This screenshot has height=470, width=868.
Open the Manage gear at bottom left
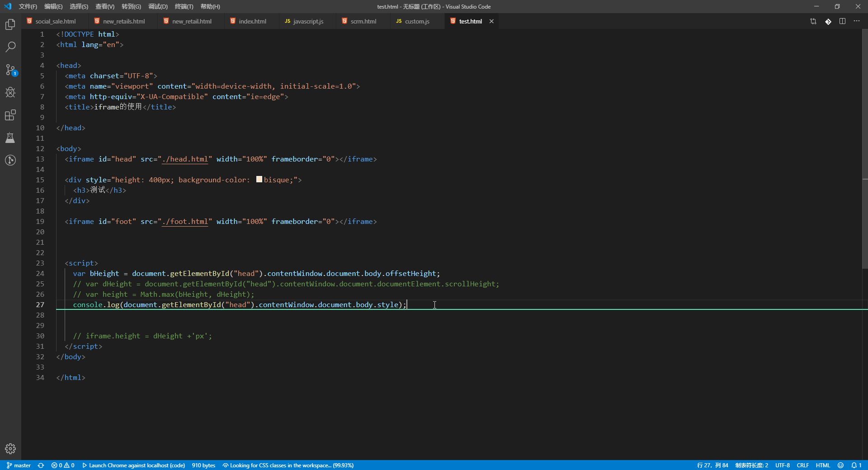[x=10, y=449]
